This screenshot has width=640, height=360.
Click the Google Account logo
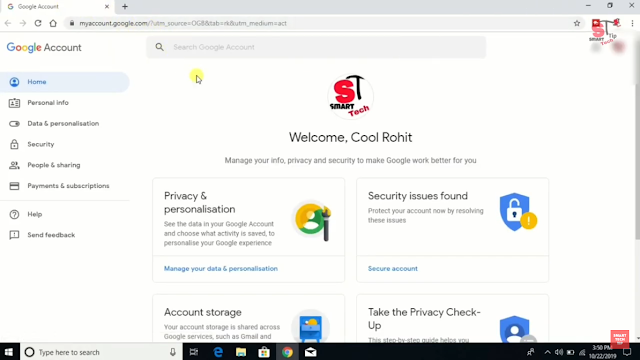[44, 48]
